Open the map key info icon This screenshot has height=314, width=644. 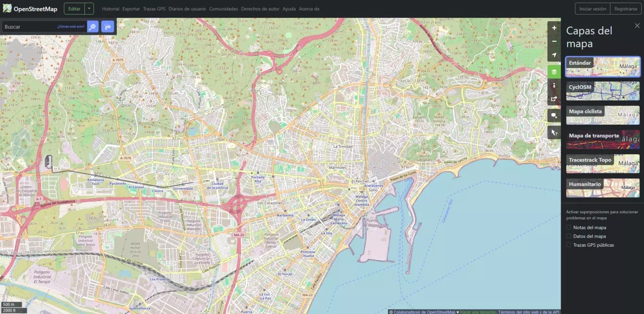click(554, 85)
